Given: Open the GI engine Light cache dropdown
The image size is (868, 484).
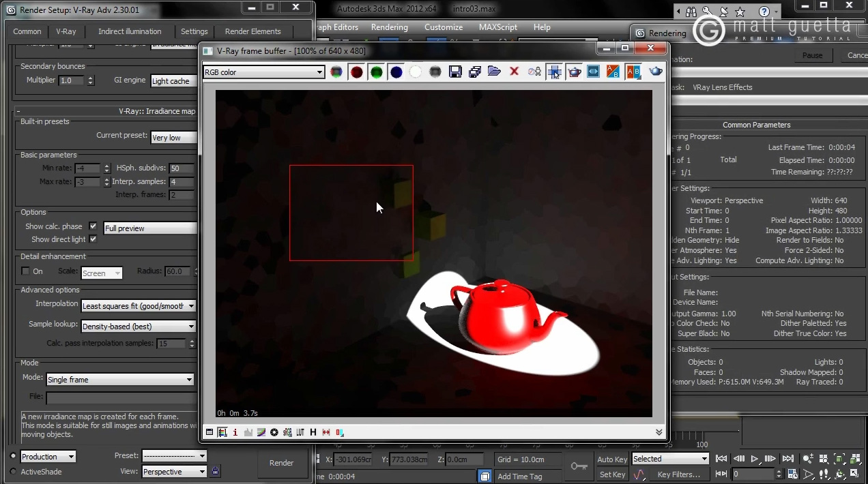Looking at the screenshot, I should tap(174, 80).
